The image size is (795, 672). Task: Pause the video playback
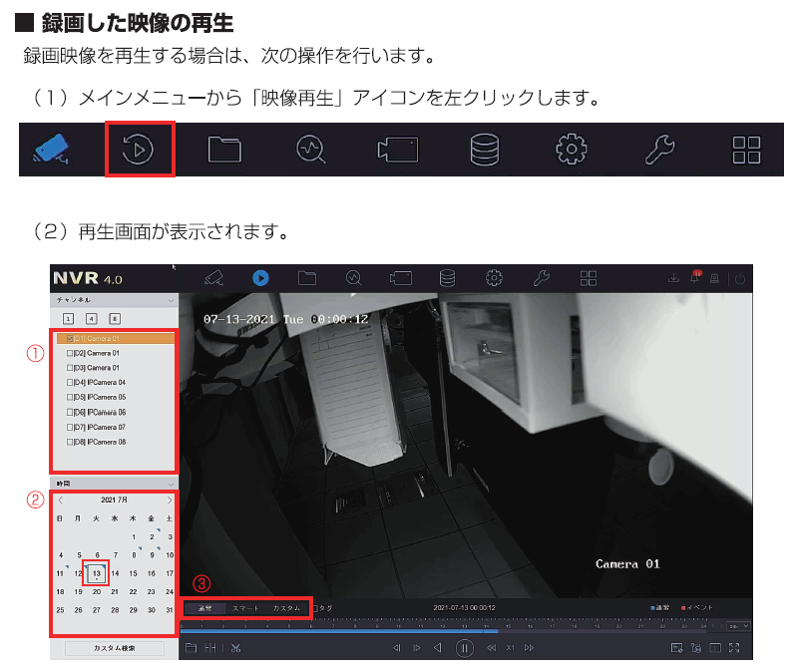point(464,648)
